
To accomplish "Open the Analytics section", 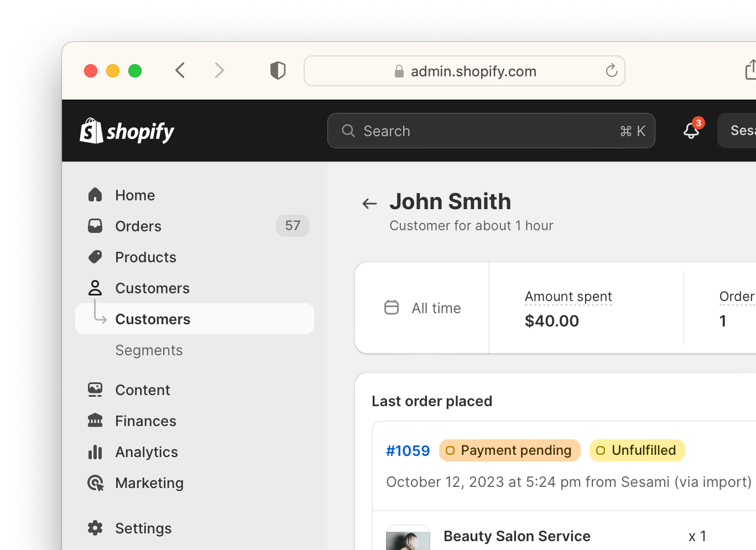I will [x=146, y=452].
